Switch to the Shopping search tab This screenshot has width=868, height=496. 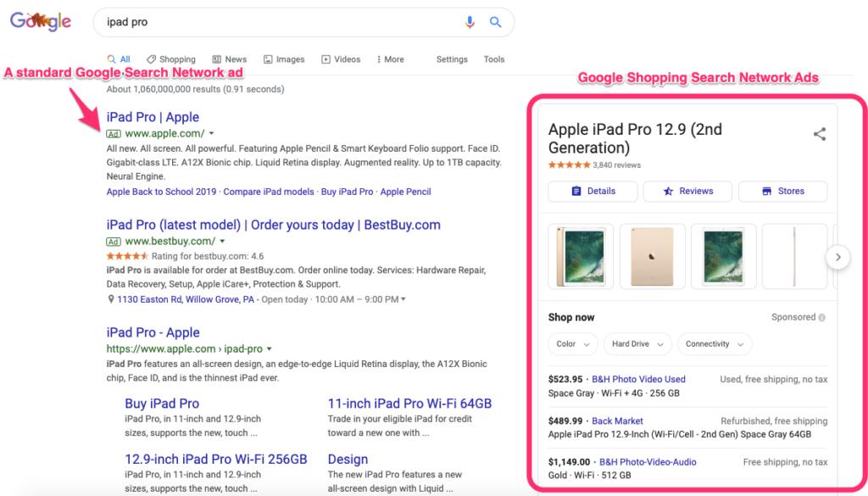(171, 59)
